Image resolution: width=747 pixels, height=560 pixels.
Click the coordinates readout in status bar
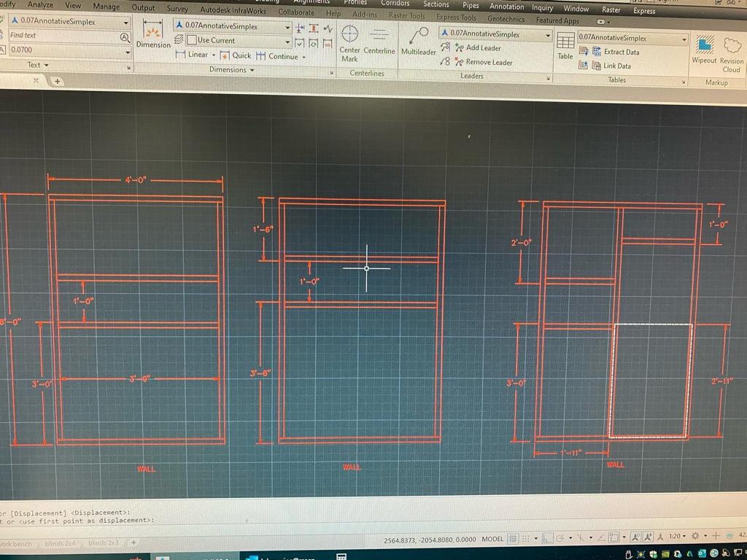click(x=430, y=540)
